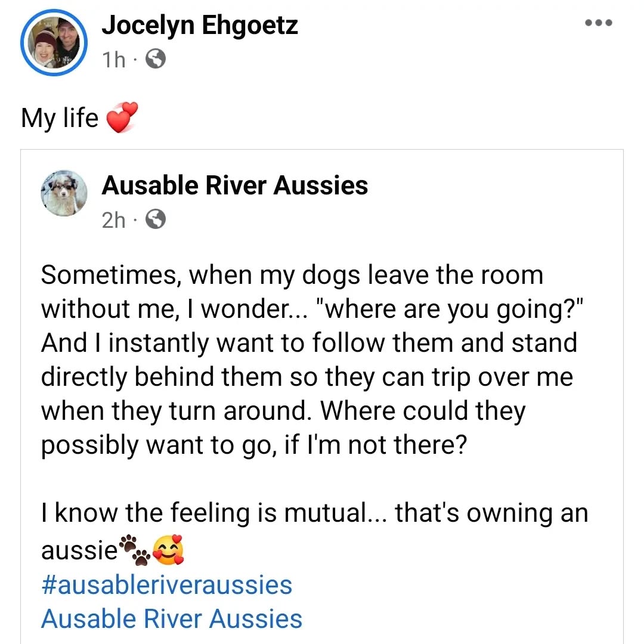The width and height of the screenshot is (644, 644).
Task: Open Ausable River Aussies page name in header
Action: (x=234, y=185)
